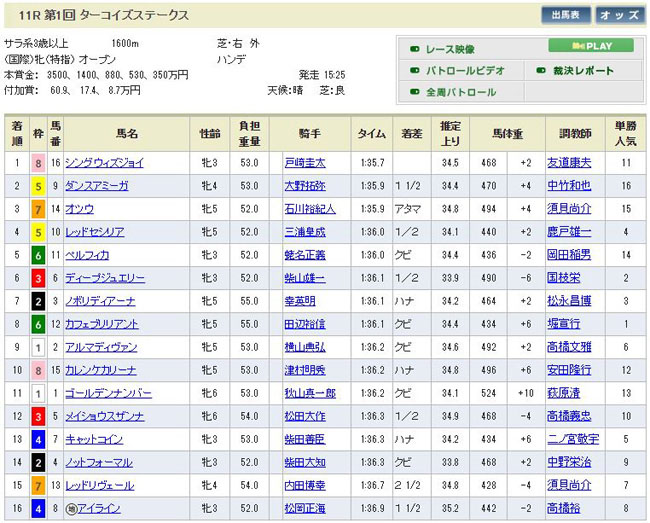This screenshot has width=650, height=523.
Task: Click the レース映像 bullet icon
Action: (x=414, y=48)
